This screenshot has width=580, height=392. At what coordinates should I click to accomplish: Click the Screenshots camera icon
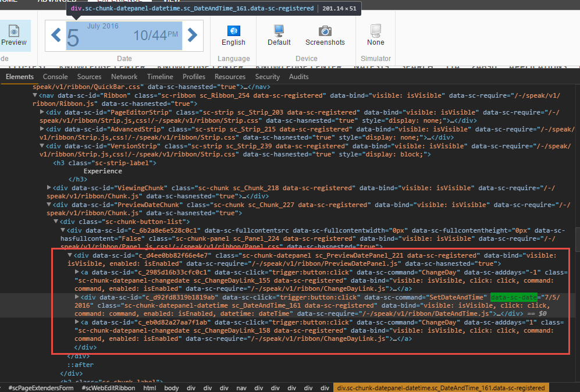(x=325, y=30)
